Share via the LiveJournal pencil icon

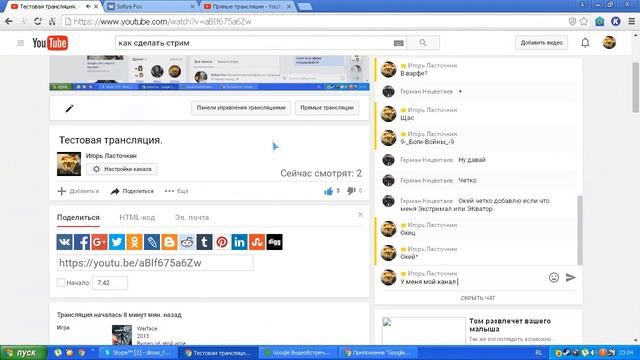point(152,242)
